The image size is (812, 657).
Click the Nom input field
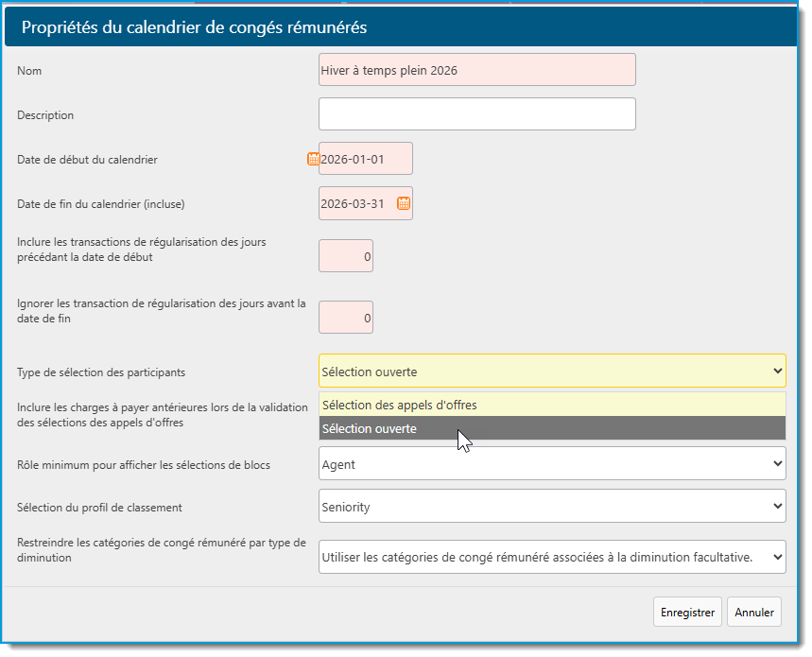477,70
